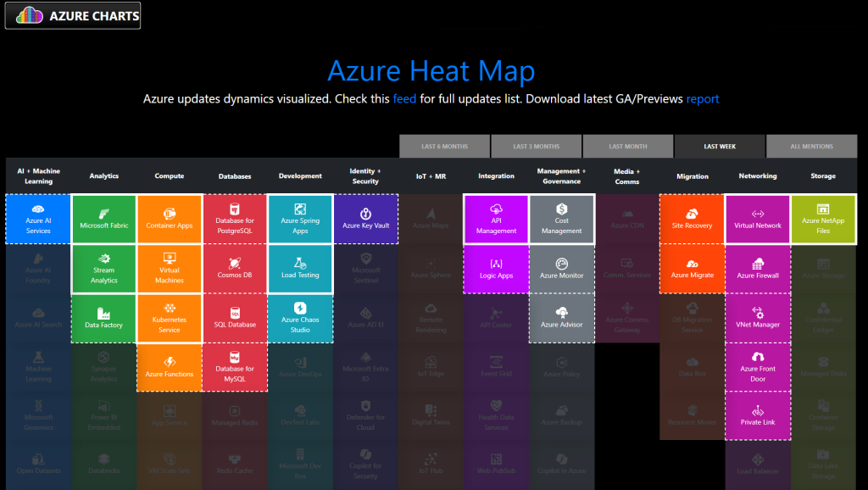Click the Networking column header

pyautogui.click(x=758, y=176)
